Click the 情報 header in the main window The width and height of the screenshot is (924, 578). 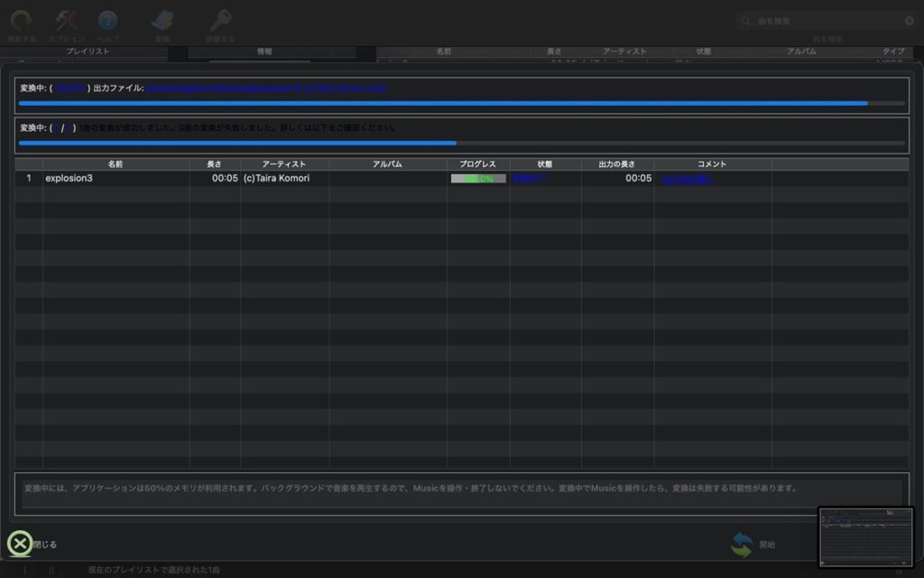tap(264, 51)
